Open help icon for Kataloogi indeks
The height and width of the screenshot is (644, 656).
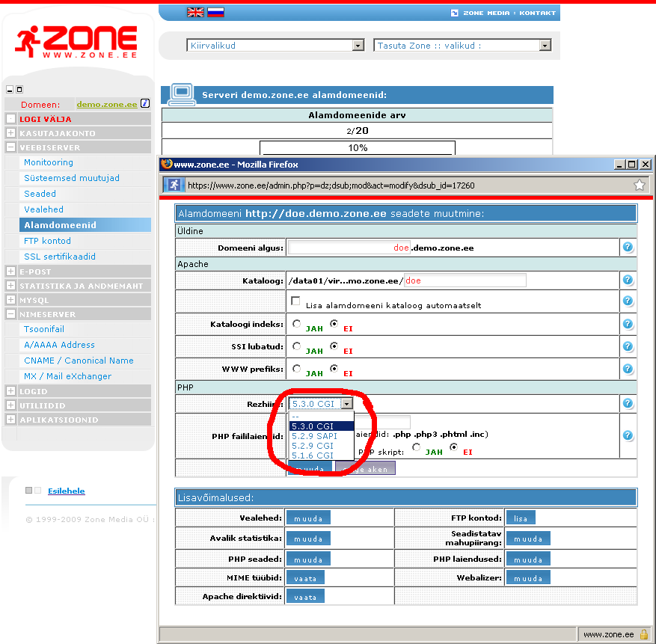click(628, 323)
